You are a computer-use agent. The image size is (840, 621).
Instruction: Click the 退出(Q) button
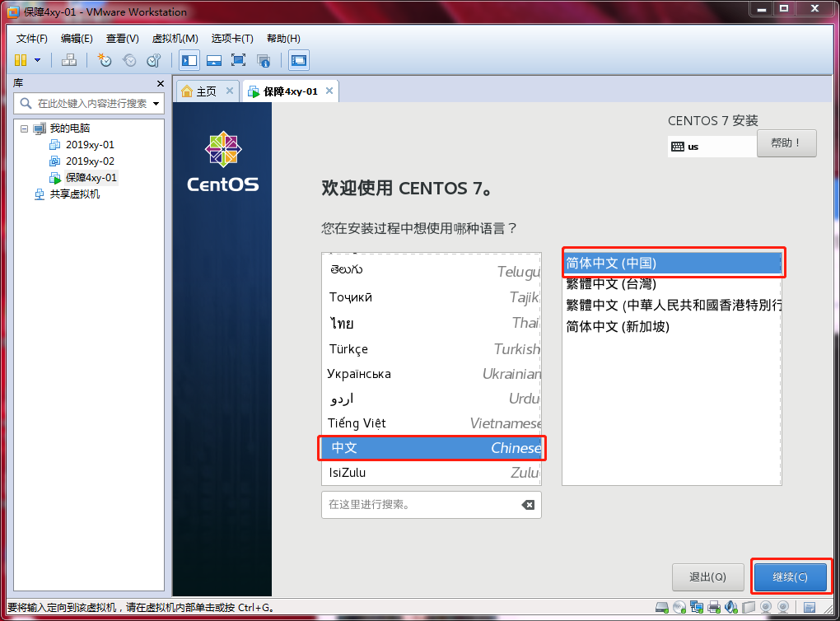[x=707, y=577]
